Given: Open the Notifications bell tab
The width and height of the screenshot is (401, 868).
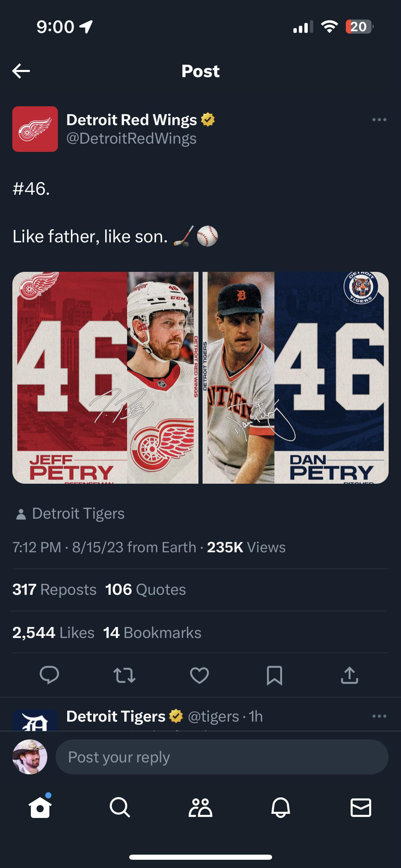Looking at the screenshot, I should [281, 807].
